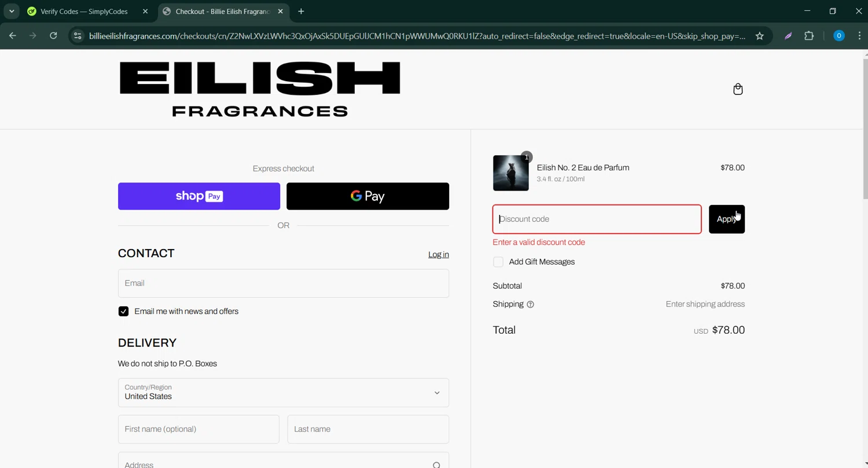The image size is (868, 468).
Task: Click the 'We do not ship to P.O. Boxes' note
Action: (167, 364)
